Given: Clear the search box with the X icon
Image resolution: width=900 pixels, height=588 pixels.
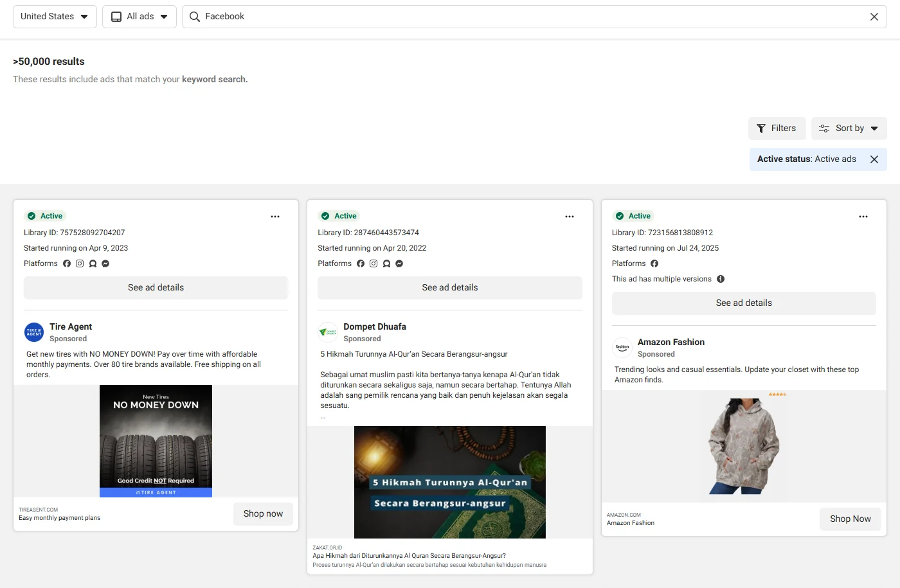Looking at the screenshot, I should pos(874,17).
